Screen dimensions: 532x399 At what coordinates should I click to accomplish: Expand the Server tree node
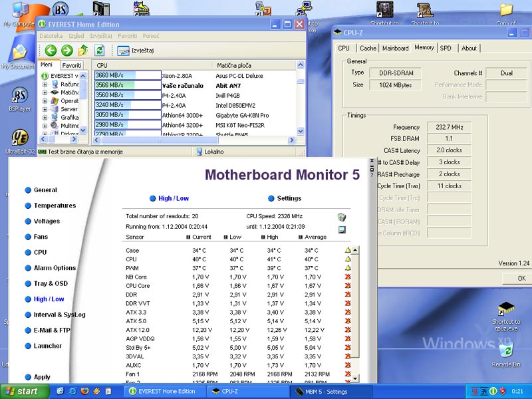point(45,109)
